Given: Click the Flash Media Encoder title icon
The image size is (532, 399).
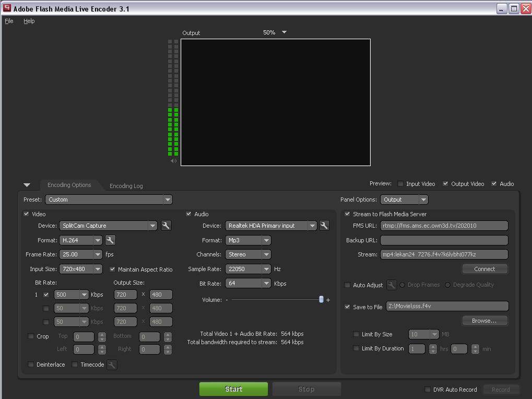Looking at the screenshot, I should coord(7,8).
